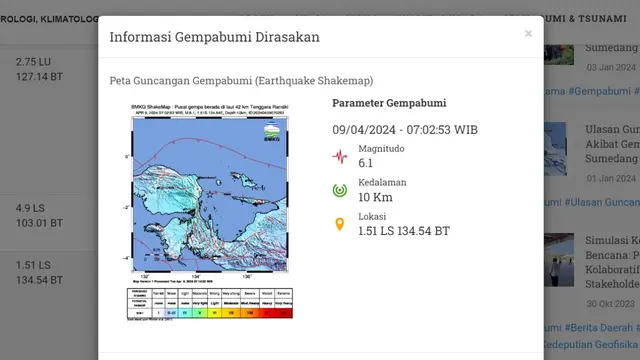Click the #Ulasan Guncangan hashtag link
The image size is (640, 360).
point(602,202)
